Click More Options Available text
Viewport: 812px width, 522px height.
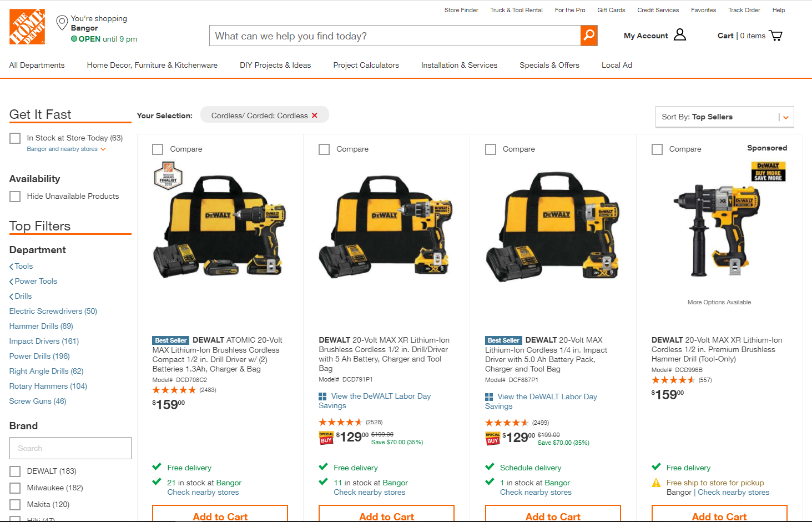[719, 303]
